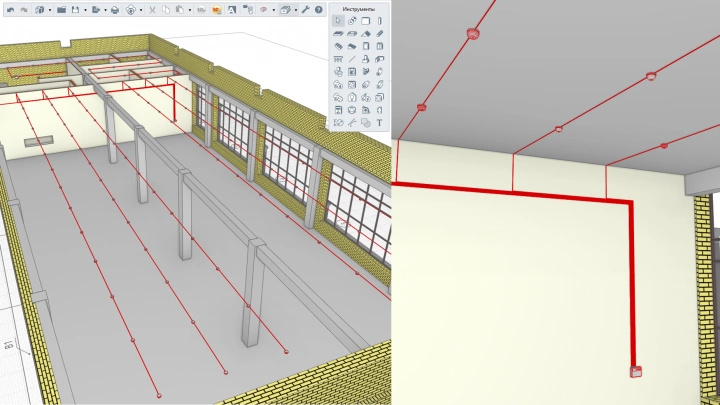
Task: Choose the selection arrow tool in Инструменты
Action: coord(338,21)
